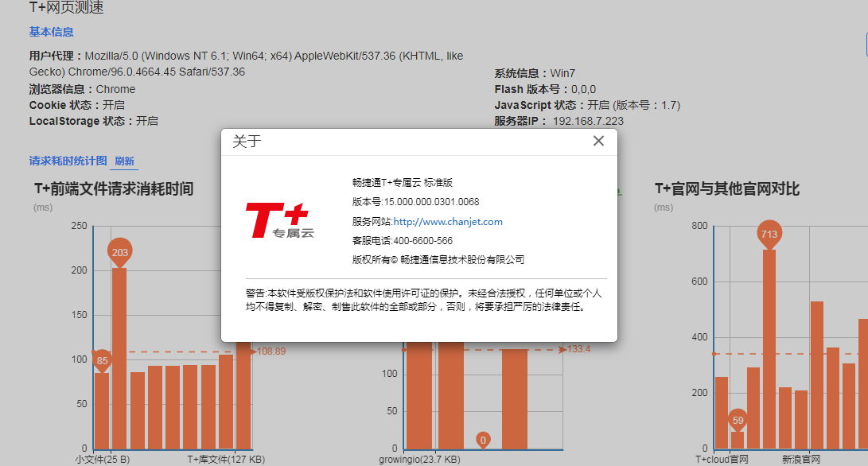Open the http://www.chanjet.com link
Viewport: 868px width, 466px height.
tap(448, 221)
